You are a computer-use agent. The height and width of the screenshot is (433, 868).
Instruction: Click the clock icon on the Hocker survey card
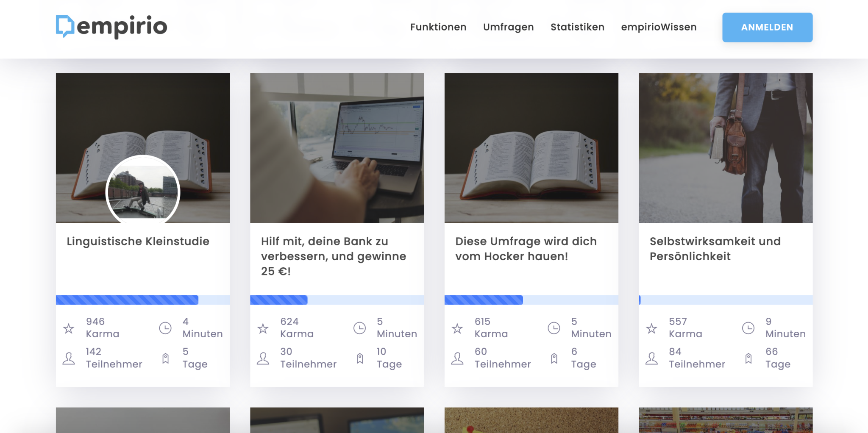pyautogui.click(x=554, y=328)
